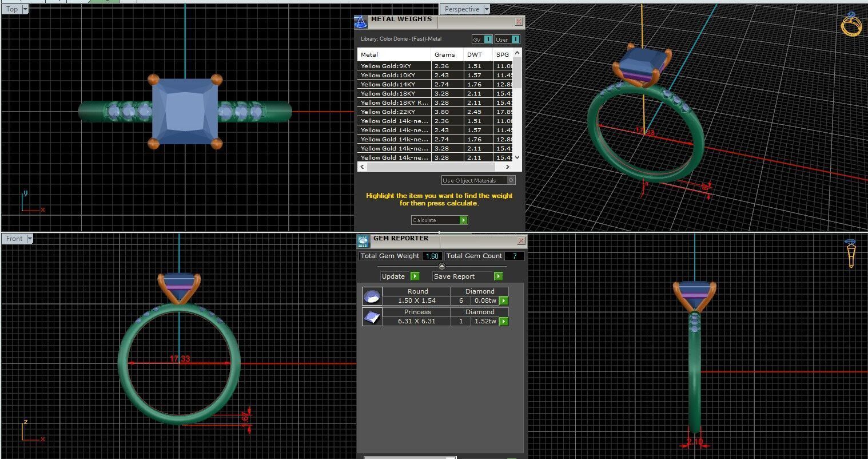Click the Perspective viewport label
The height and width of the screenshot is (459, 868).
[x=462, y=9]
